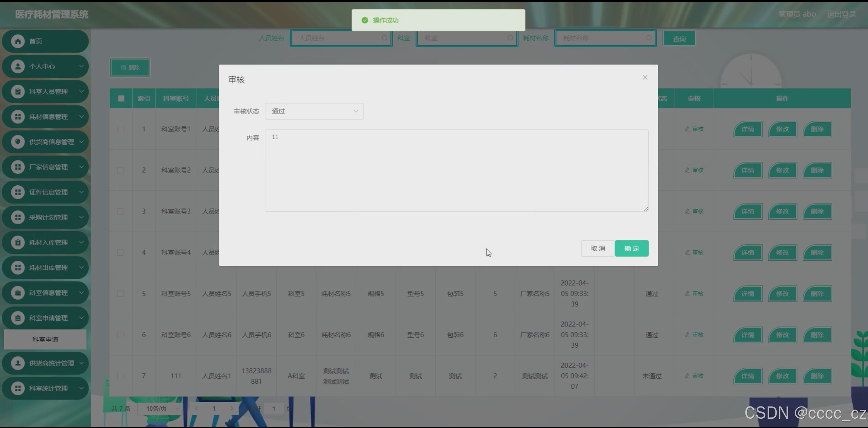Click the 确定 button in dialog
This screenshot has height=428, width=868.
tap(631, 249)
